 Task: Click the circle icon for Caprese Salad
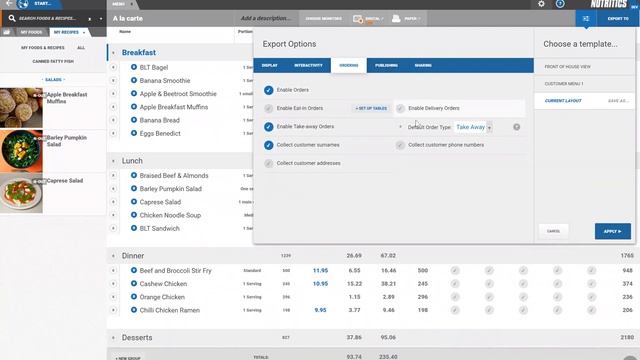pyautogui.click(x=133, y=202)
